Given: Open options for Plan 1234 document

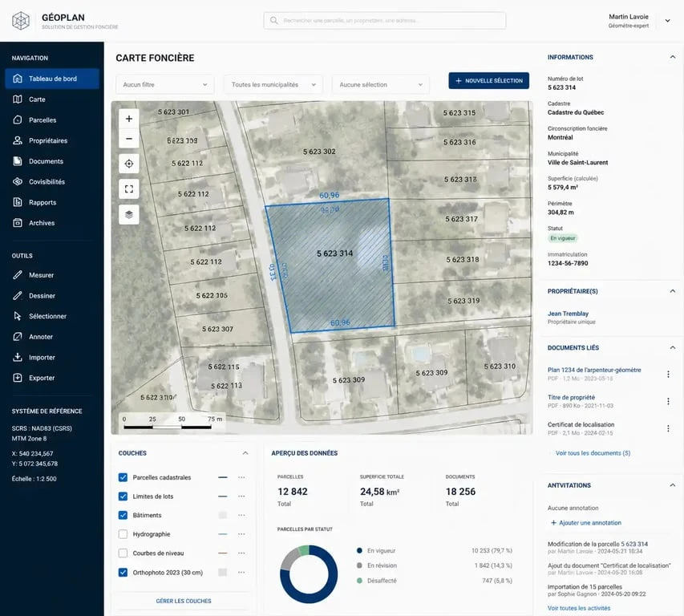Looking at the screenshot, I should (668, 374).
